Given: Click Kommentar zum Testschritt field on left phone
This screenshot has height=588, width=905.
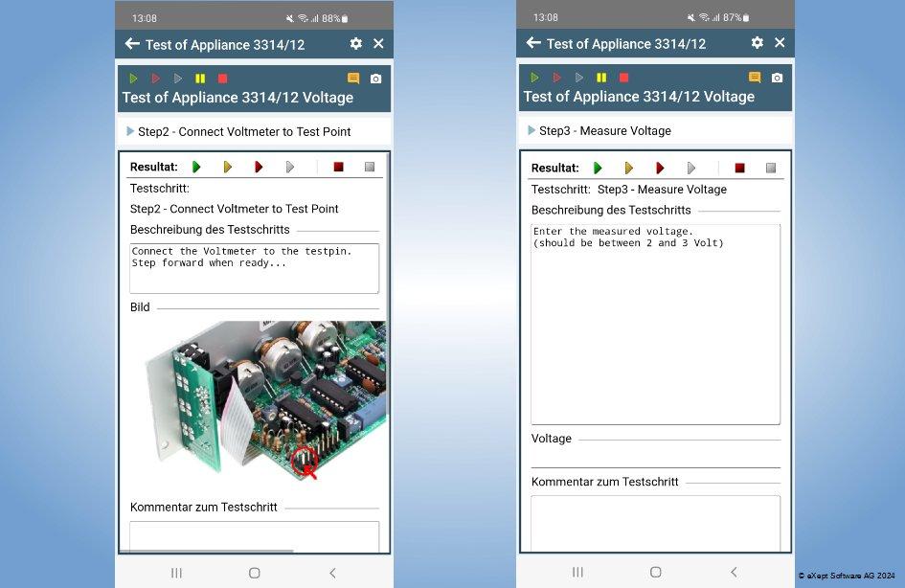Looking at the screenshot, I should (x=254, y=536).
